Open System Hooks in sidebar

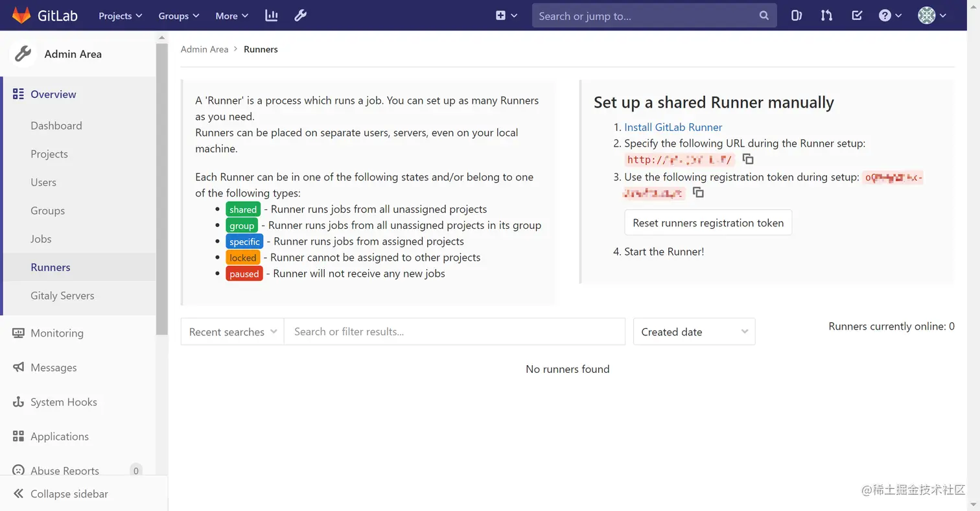click(64, 402)
